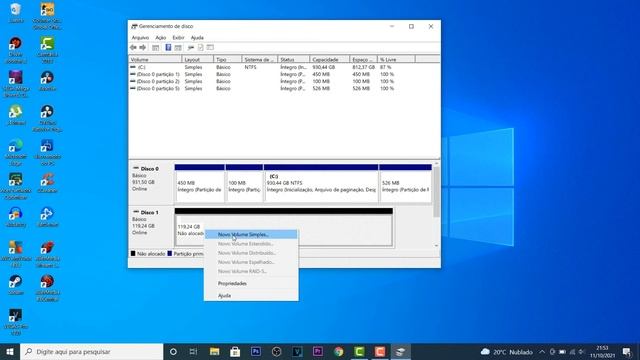640x360 pixels.
Task: Click the Disk Management icon in taskbar
Action: click(400, 351)
